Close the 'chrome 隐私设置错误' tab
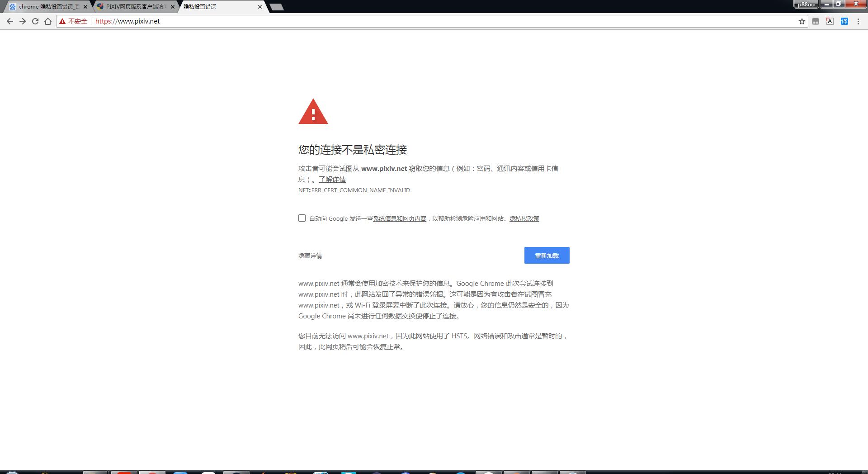Screen dimensions: 868x474 [x=85, y=7]
